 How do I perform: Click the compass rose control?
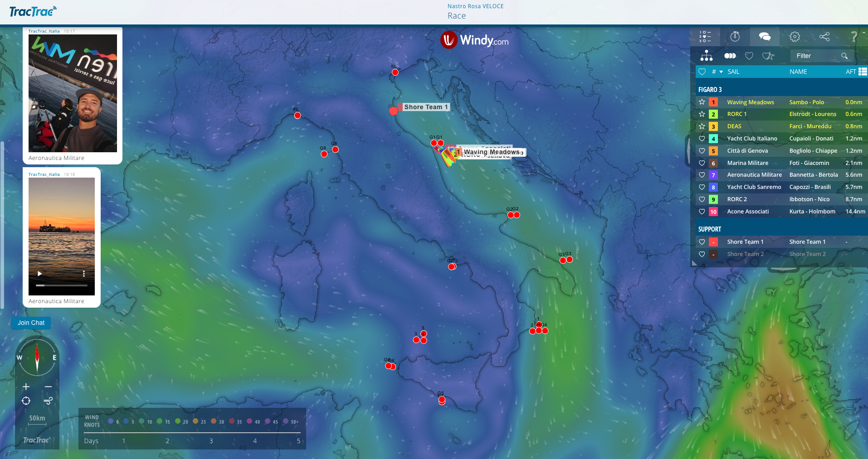tap(37, 358)
